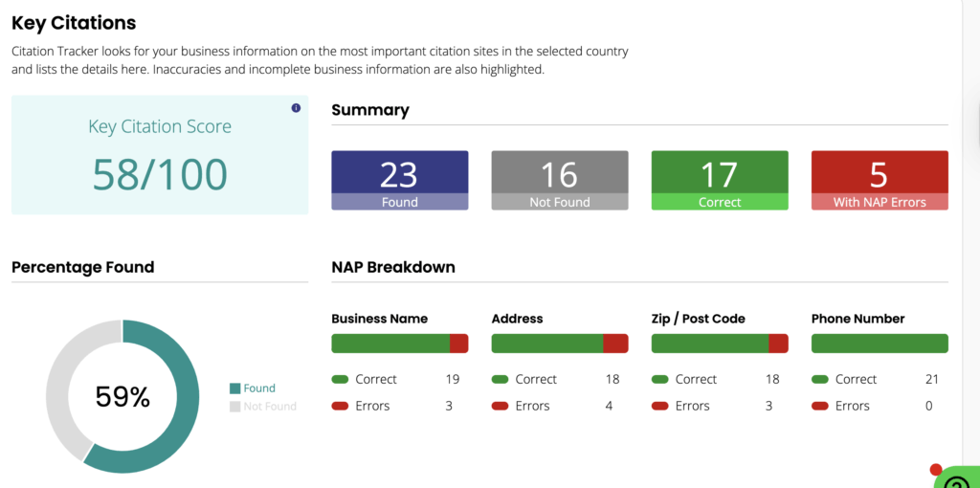
Task: Click the 59% donut chart center
Action: tap(122, 396)
